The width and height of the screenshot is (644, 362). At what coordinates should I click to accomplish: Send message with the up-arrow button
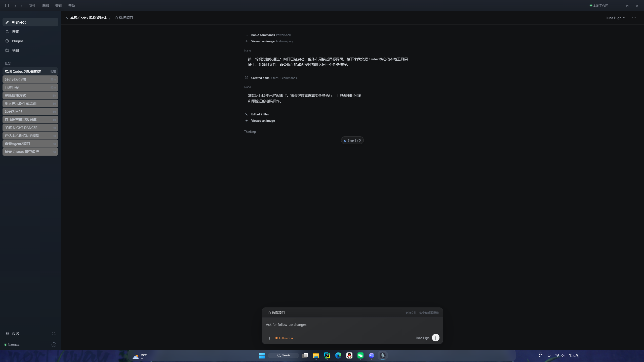(x=435, y=338)
